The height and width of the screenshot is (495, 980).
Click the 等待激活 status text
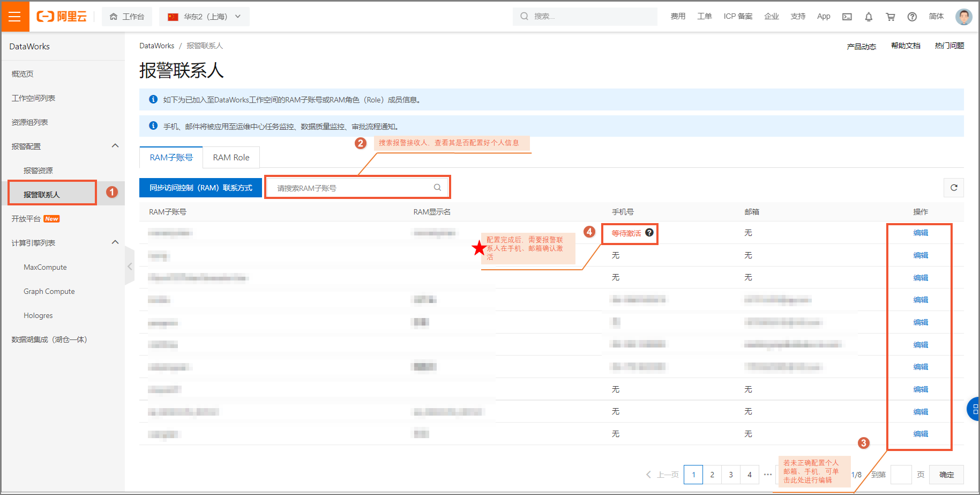pyautogui.click(x=626, y=233)
